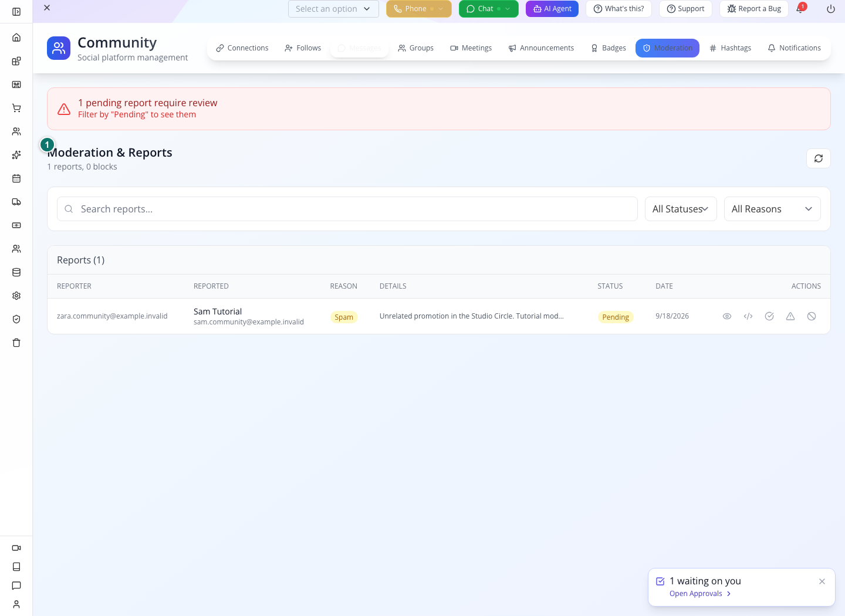Expand the Phone button dropdown
This screenshot has height=616, width=845.
[x=441, y=9]
